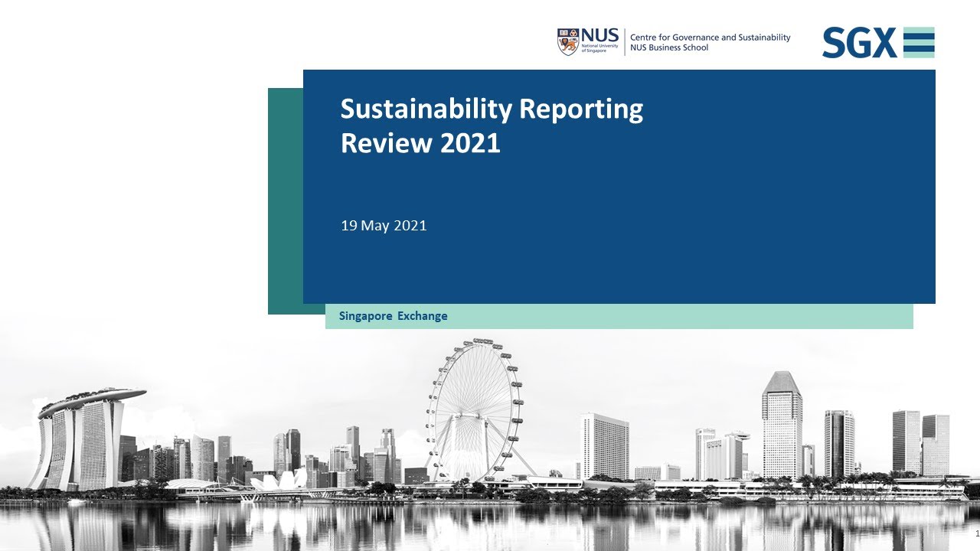Viewport: 980px width, 551px height.
Task: Select the 'Sustainability Reporting Review 2021' title
Action: (x=492, y=126)
